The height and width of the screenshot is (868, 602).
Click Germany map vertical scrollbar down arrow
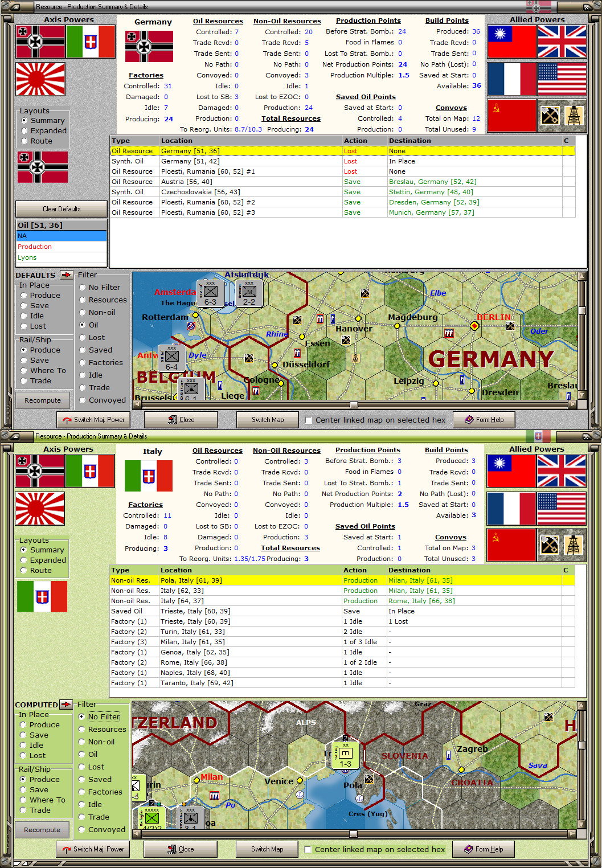click(x=582, y=396)
